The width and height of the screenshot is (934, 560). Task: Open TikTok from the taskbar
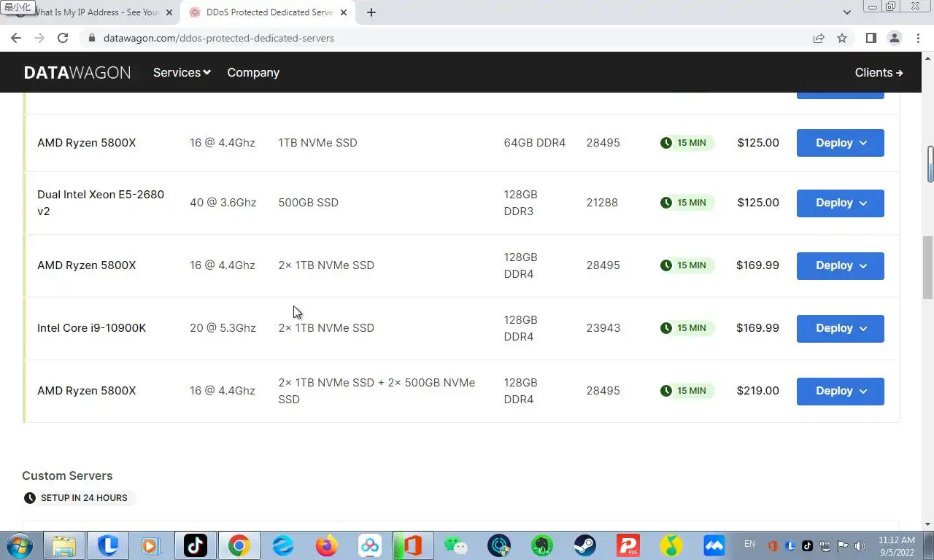[x=196, y=545]
